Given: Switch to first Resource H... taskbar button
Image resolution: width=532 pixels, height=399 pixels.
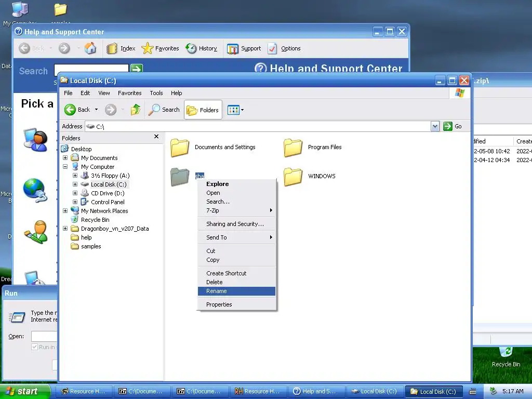Looking at the screenshot, I should (x=84, y=391).
